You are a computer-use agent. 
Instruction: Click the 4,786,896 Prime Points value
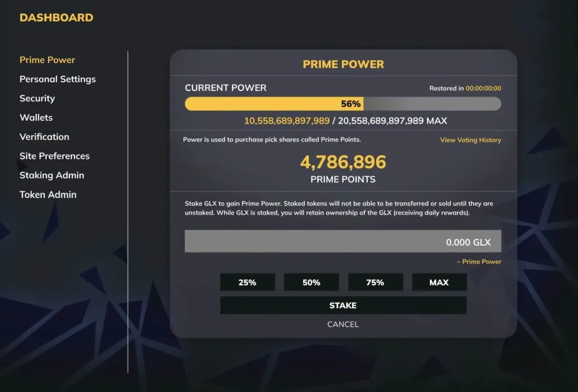pos(343,162)
